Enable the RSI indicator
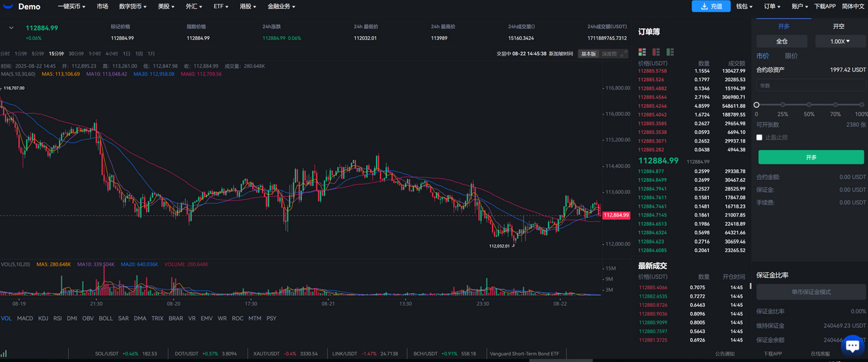The width and height of the screenshot is (868, 362). 57,318
